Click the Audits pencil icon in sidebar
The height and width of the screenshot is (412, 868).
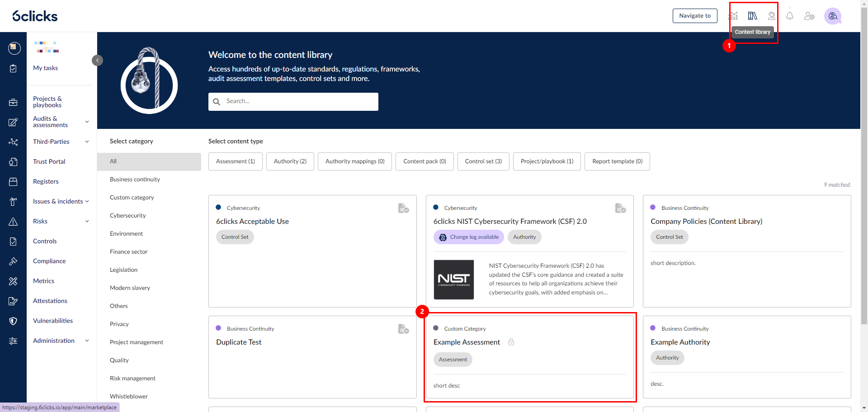pos(13,122)
